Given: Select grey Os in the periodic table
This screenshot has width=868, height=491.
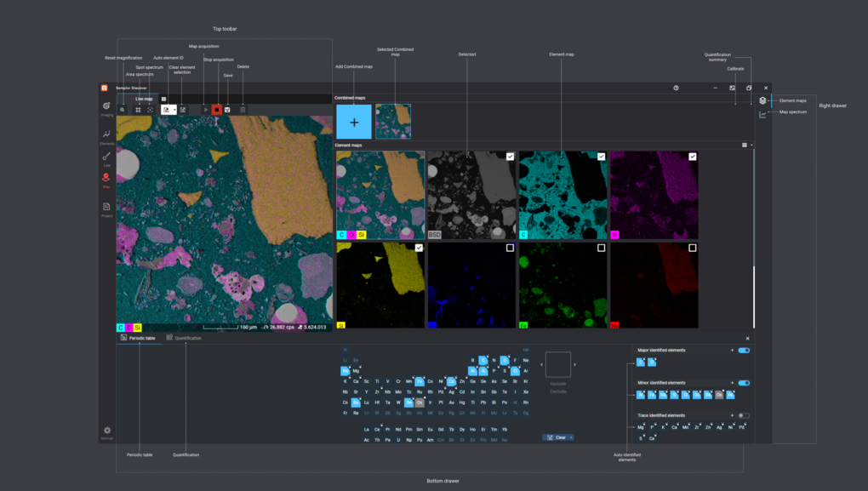Looking at the screenshot, I should [420, 403].
